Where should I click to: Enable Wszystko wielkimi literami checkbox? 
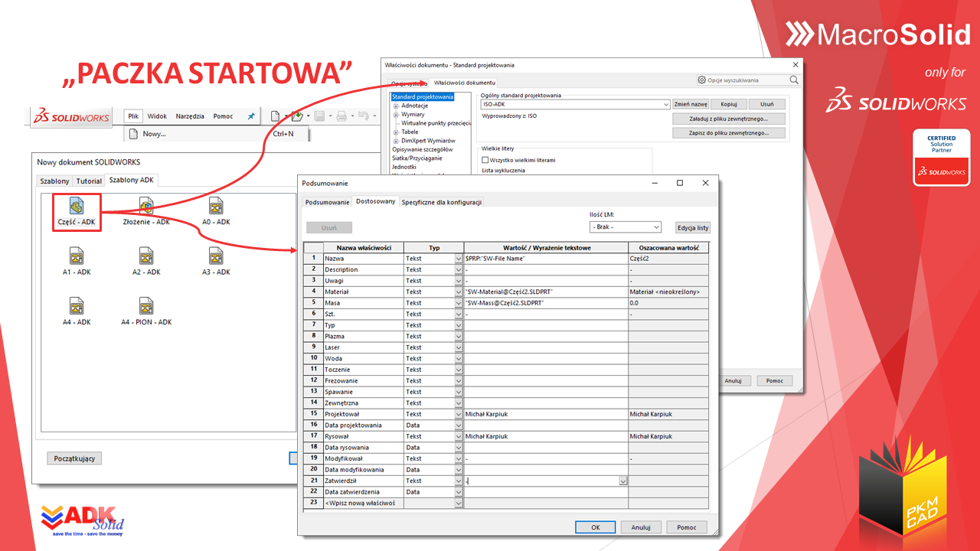(485, 160)
